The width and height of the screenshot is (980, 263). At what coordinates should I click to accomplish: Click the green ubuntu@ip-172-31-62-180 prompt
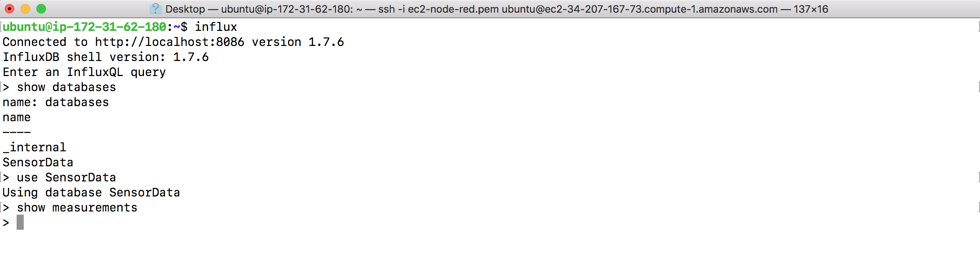[x=84, y=27]
